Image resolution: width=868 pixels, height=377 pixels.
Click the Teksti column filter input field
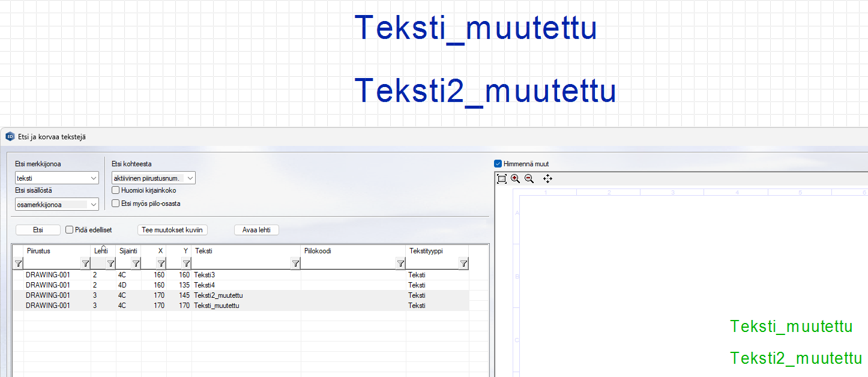click(x=241, y=264)
